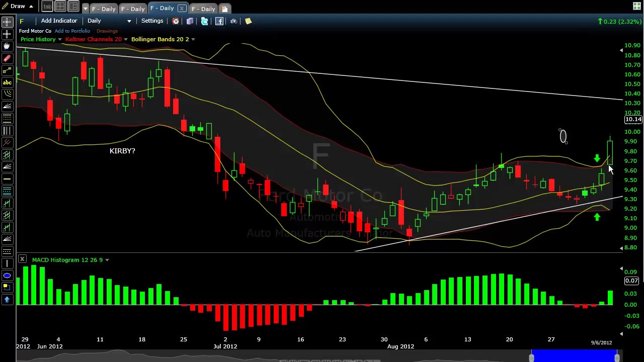Expand the Price History dropdown
This screenshot has height=362, width=644.
click(59, 39)
